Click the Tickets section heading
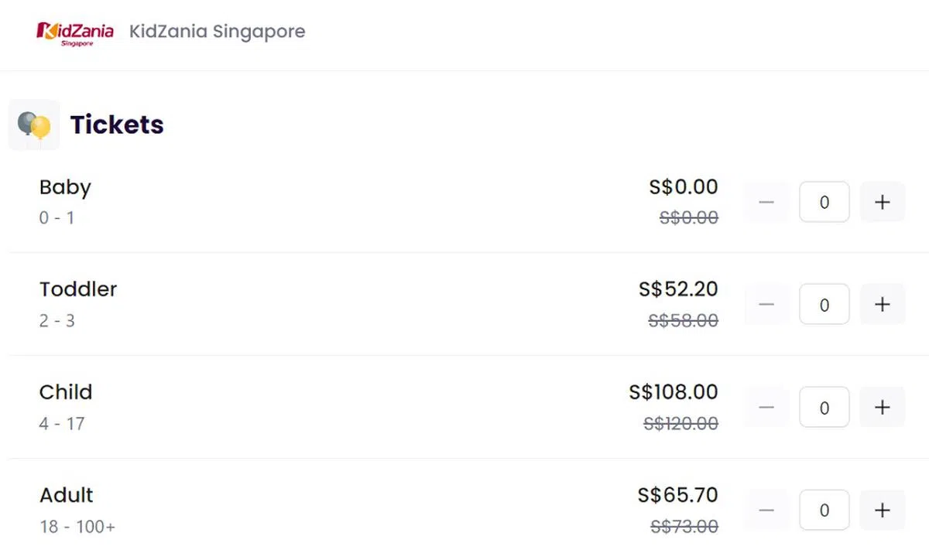Screen dimensions: 929x560 click(x=117, y=125)
